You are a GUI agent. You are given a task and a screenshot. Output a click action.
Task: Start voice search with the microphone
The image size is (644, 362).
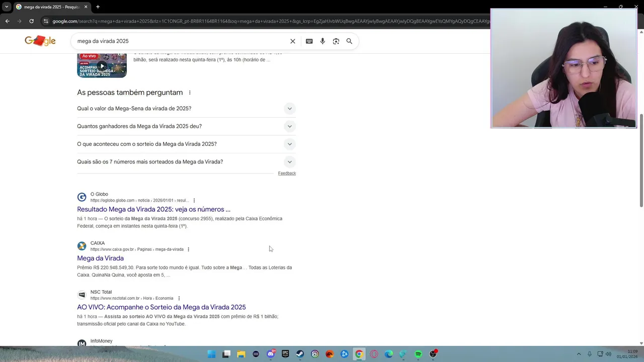[x=323, y=41]
